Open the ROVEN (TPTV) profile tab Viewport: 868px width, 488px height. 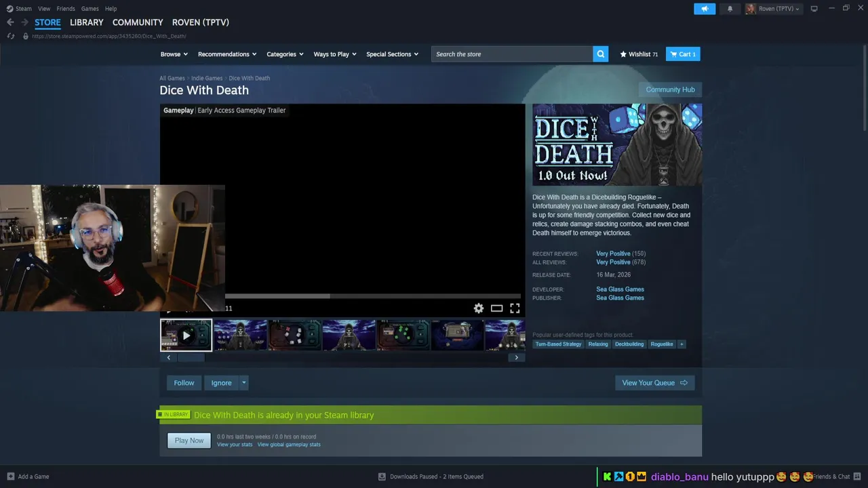(201, 22)
